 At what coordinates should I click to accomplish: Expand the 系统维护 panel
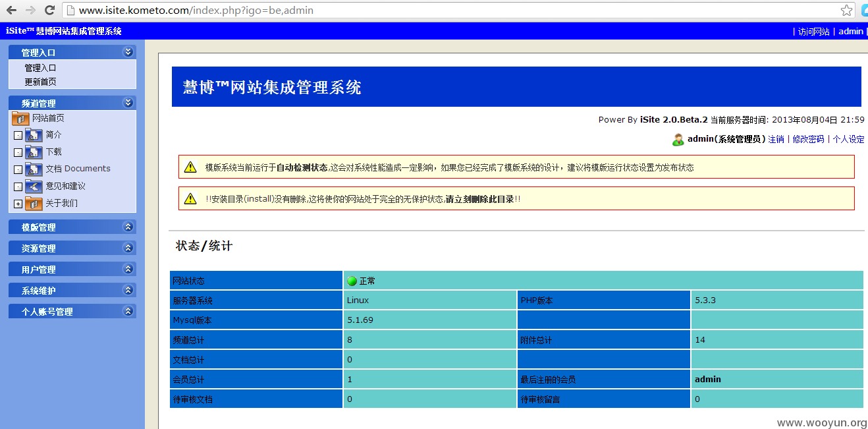pyautogui.click(x=128, y=290)
